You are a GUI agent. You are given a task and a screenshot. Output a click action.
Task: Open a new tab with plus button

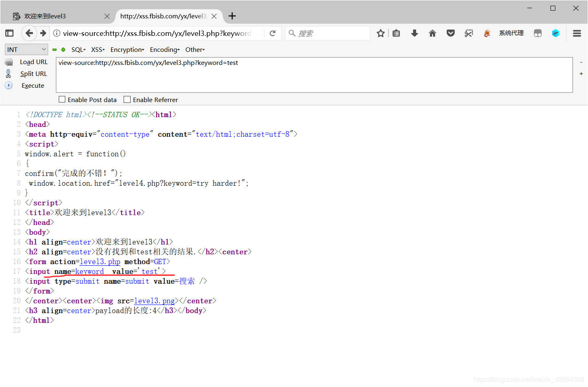(232, 16)
